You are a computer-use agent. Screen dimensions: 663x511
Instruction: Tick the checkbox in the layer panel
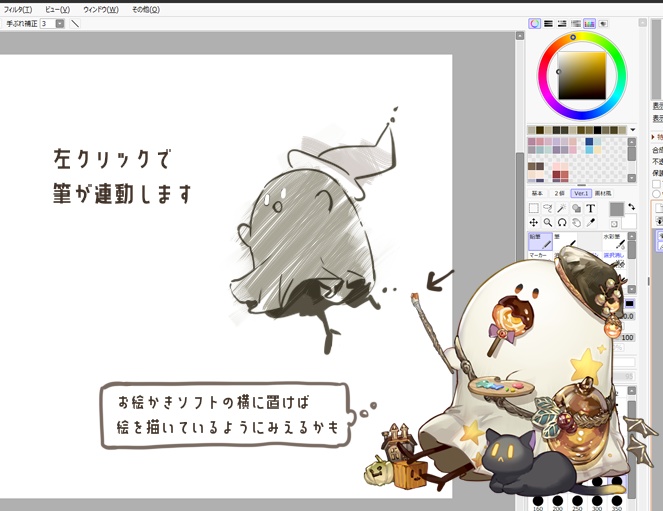(x=656, y=184)
